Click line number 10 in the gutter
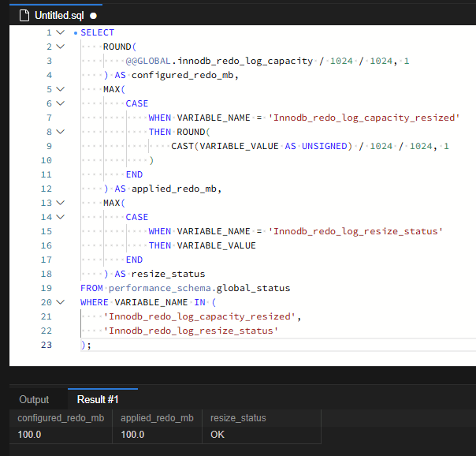This screenshot has height=456, width=476. pyautogui.click(x=46, y=160)
